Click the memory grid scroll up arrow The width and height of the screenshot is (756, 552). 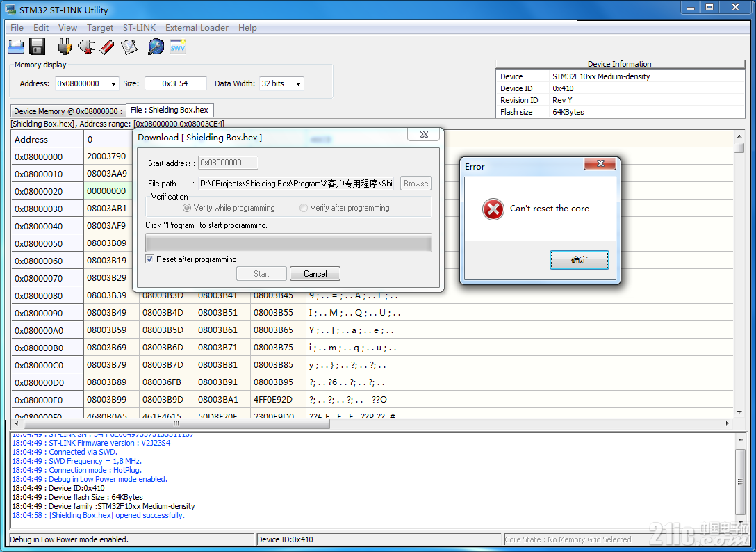[x=739, y=136]
